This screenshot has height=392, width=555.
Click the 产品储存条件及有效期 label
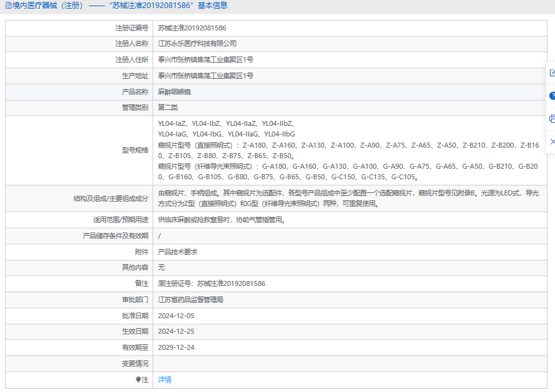point(115,236)
